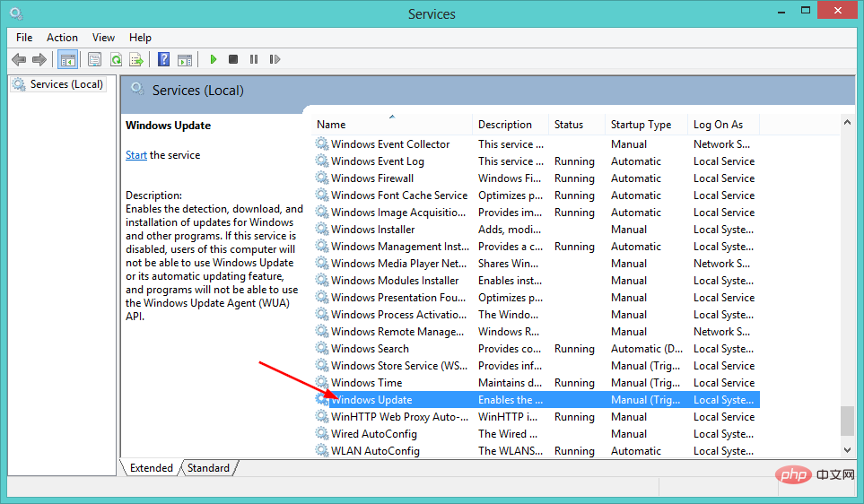Switch to the Standard tab
This screenshot has width=864, height=504.
208,468
